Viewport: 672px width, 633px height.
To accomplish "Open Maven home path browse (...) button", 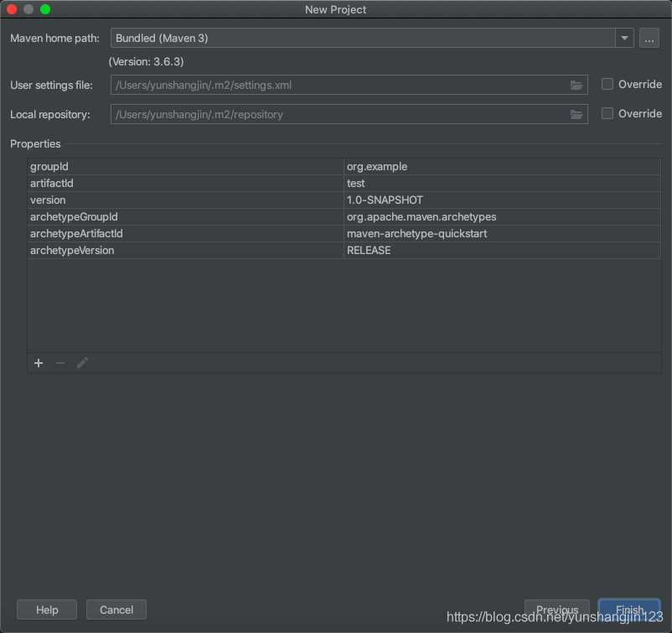I will [x=649, y=39].
